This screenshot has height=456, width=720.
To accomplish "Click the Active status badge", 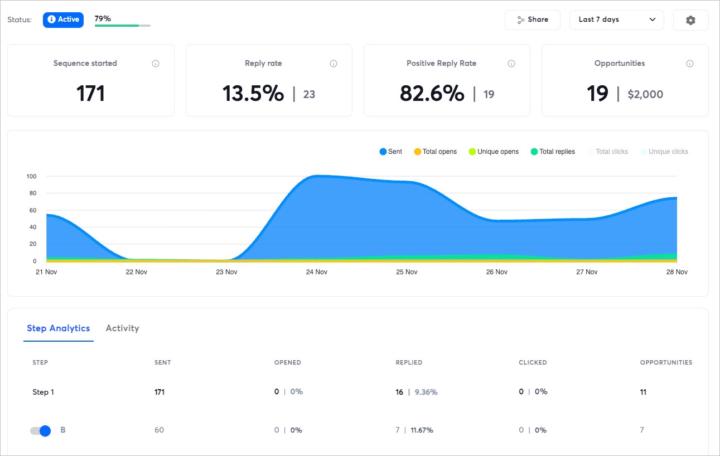I will (x=63, y=19).
